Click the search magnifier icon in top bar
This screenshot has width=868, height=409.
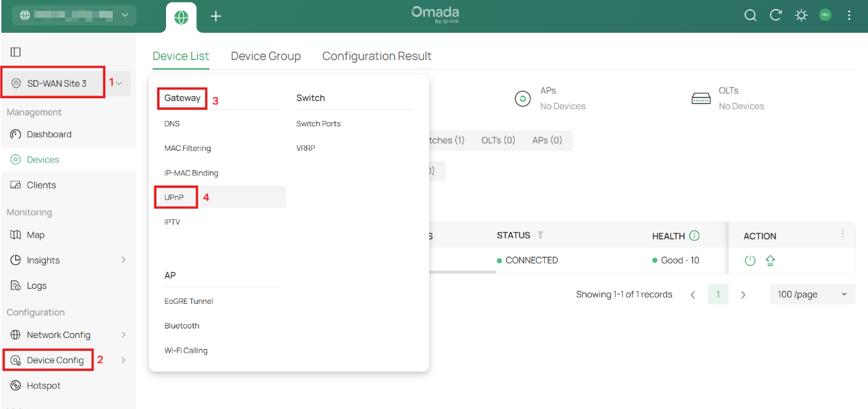coord(750,15)
